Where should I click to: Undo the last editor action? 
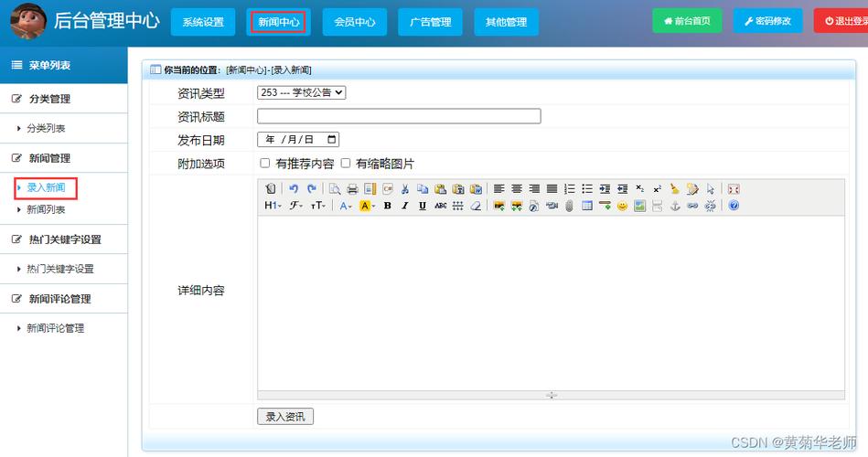(x=294, y=188)
